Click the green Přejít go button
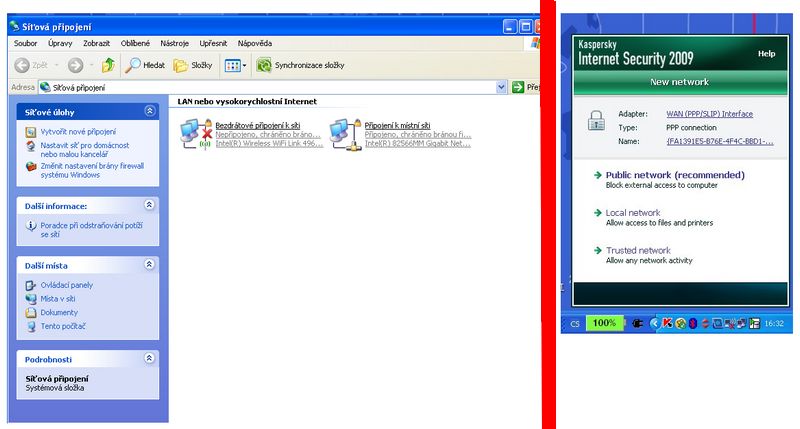Image resolution: width=800 pixels, height=429 pixels. 526,87
